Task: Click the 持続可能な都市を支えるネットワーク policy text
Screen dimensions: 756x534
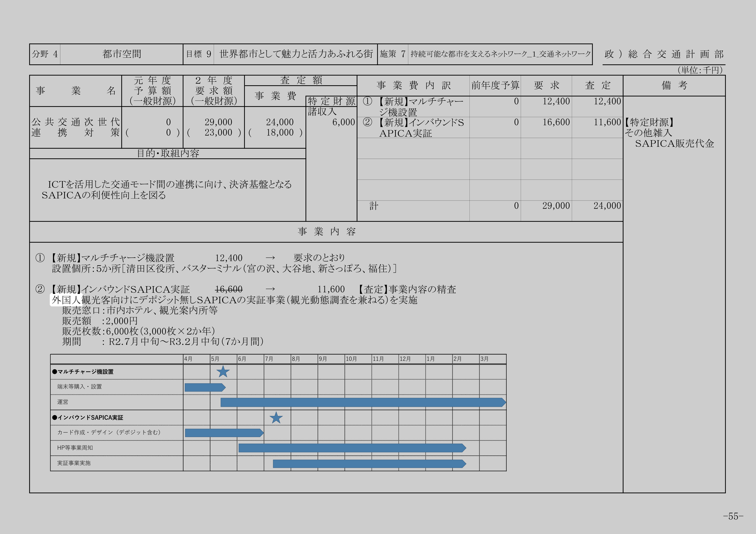Action: 500,54
